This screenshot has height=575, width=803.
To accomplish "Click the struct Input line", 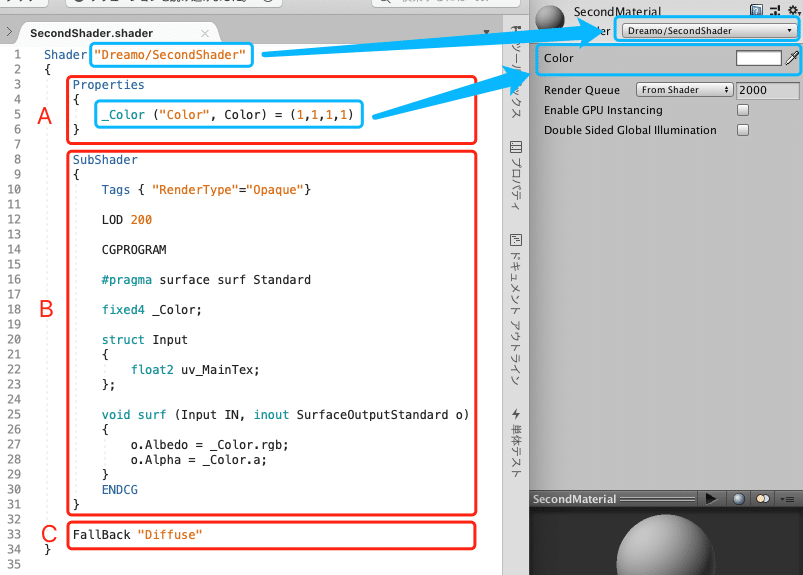I will pos(144,339).
